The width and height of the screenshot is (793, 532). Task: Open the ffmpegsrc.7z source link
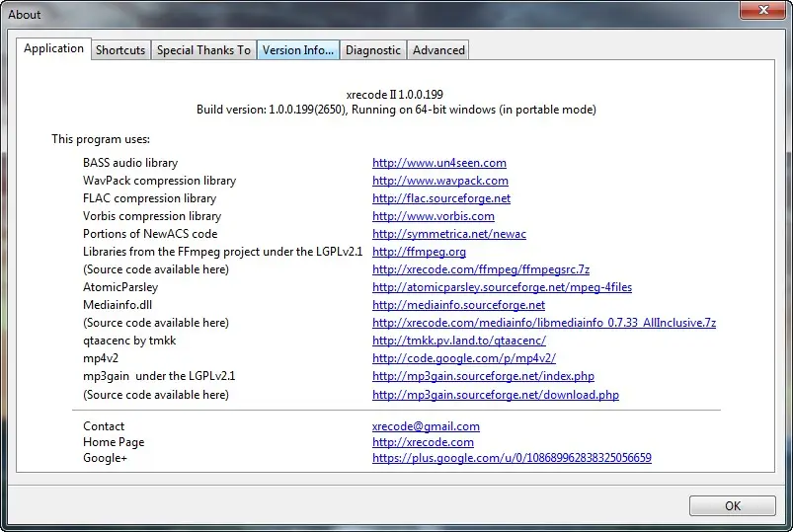pos(481,269)
